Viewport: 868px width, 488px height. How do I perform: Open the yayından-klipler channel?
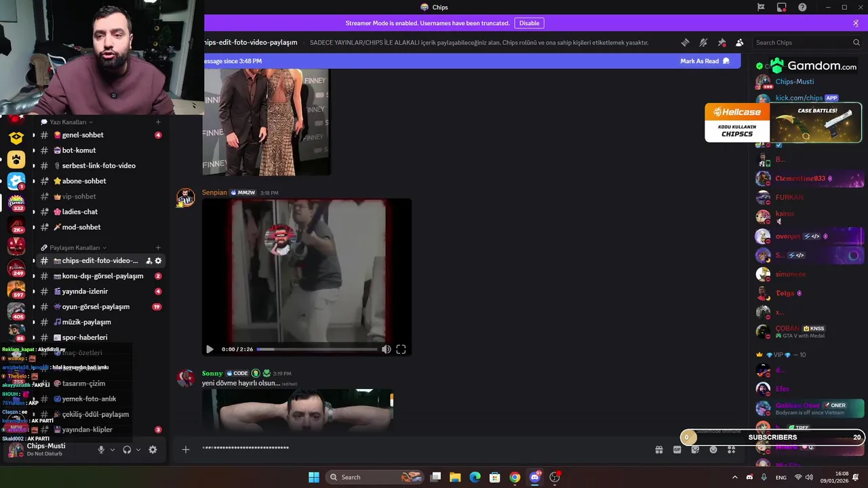pyautogui.click(x=100, y=430)
